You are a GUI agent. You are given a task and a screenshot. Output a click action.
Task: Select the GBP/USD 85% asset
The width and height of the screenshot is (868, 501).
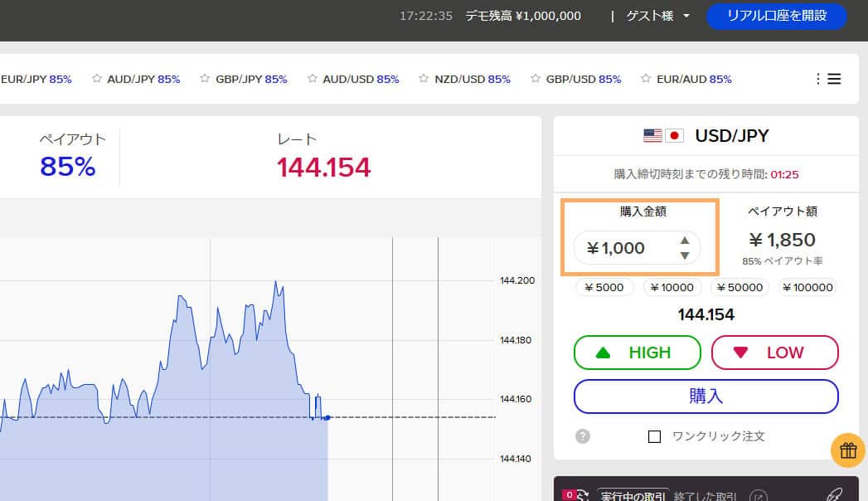[x=584, y=79]
